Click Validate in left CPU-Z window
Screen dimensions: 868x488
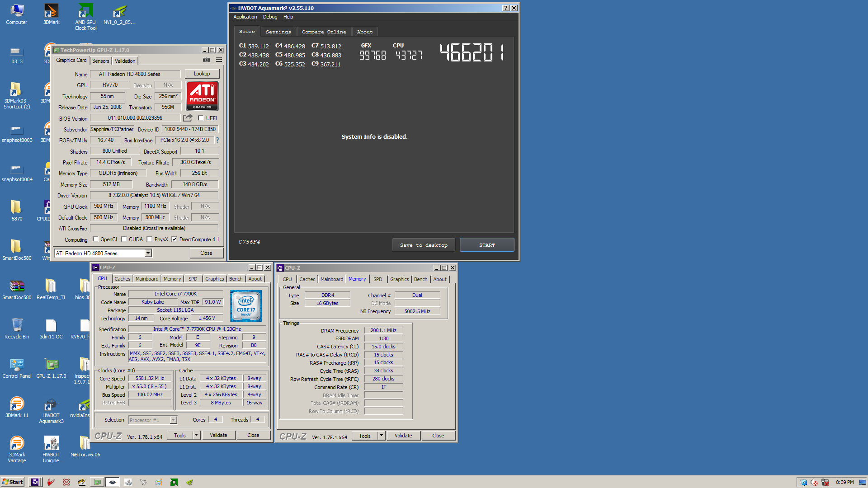click(x=218, y=435)
